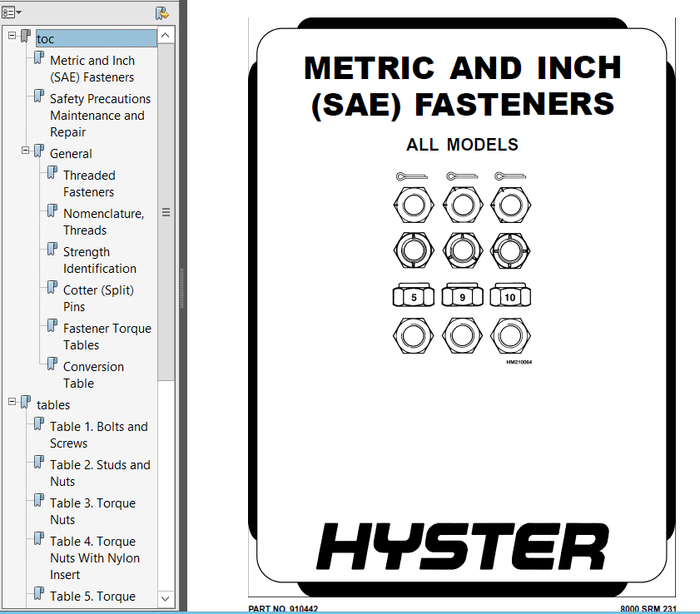Collapse the General bookmark node
The width and height of the screenshot is (700, 614).
click(26, 151)
